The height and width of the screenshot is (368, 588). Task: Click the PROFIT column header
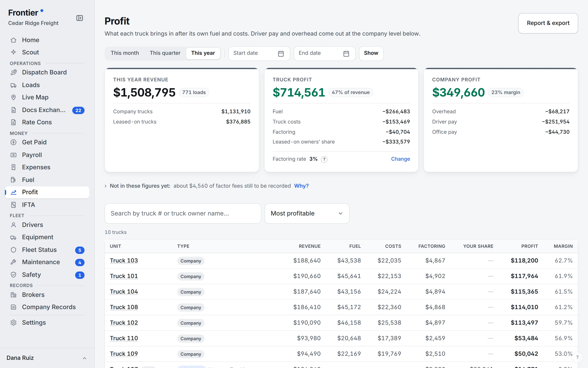(x=529, y=246)
